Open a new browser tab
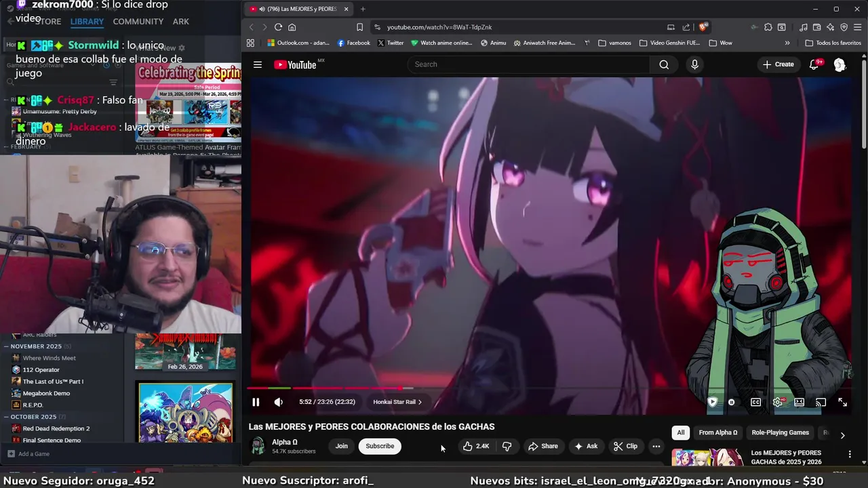Viewport: 868px width, 488px height. [x=363, y=9]
